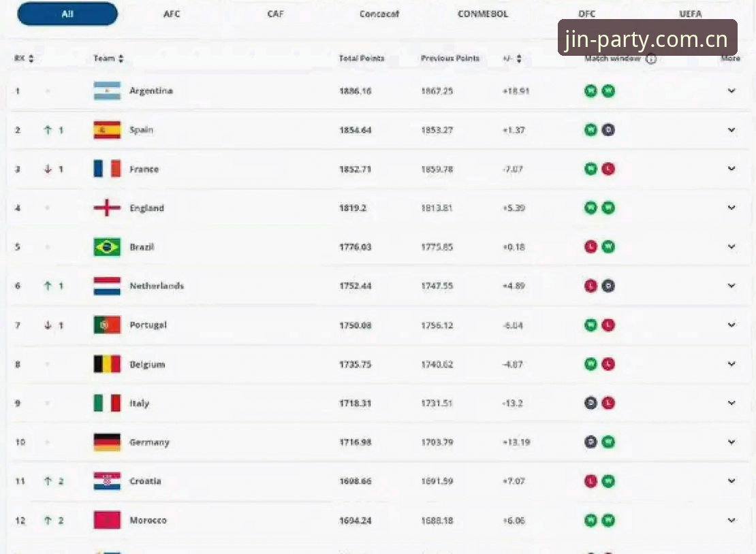Click the Match window info icon
The width and height of the screenshot is (756, 554).
pos(651,59)
